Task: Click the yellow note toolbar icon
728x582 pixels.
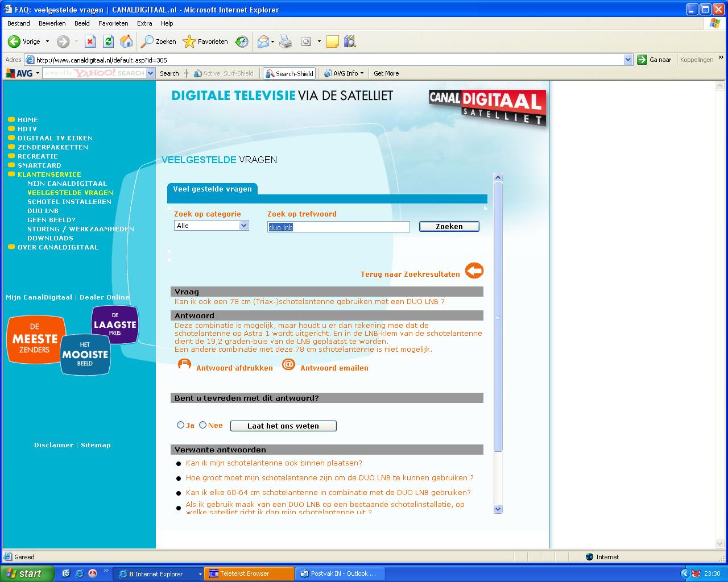Action: pyautogui.click(x=333, y=41)
